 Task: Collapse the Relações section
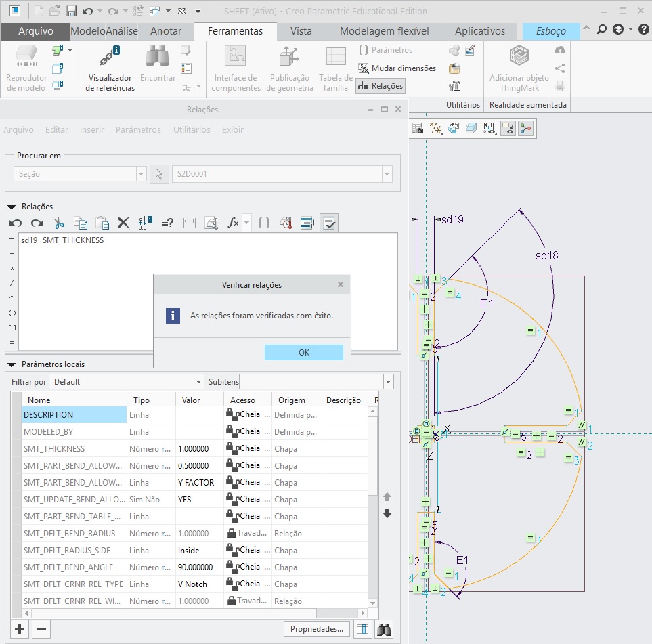pos(12,207)
